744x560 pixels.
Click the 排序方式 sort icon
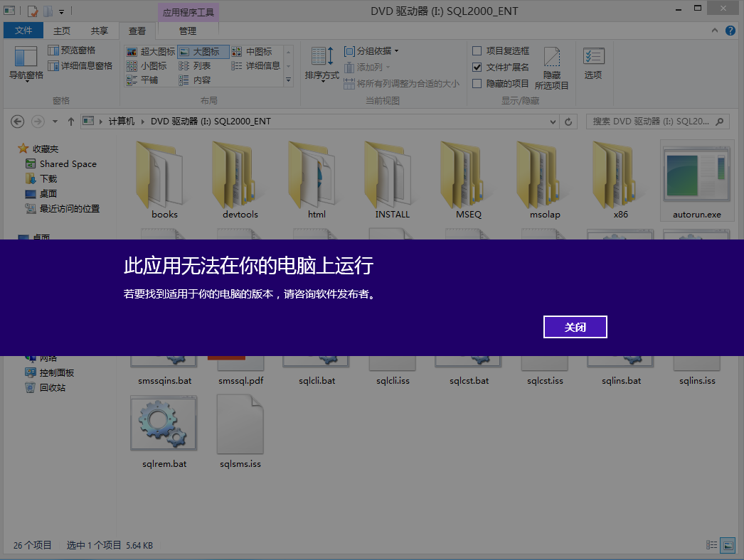(321, 61)
